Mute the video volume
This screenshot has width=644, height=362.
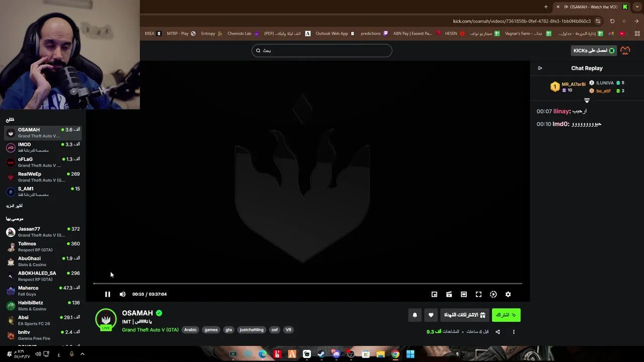pos(122,294)
